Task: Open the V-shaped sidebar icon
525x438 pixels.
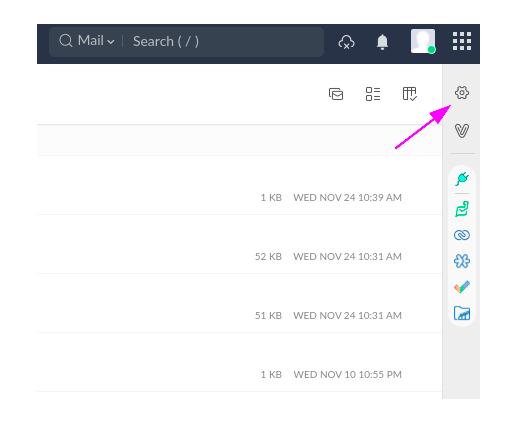Action: (462, 130)
